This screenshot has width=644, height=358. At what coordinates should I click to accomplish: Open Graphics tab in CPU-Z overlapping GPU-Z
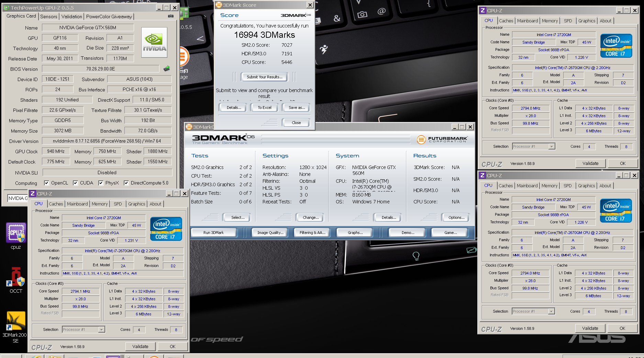(137, 204)
